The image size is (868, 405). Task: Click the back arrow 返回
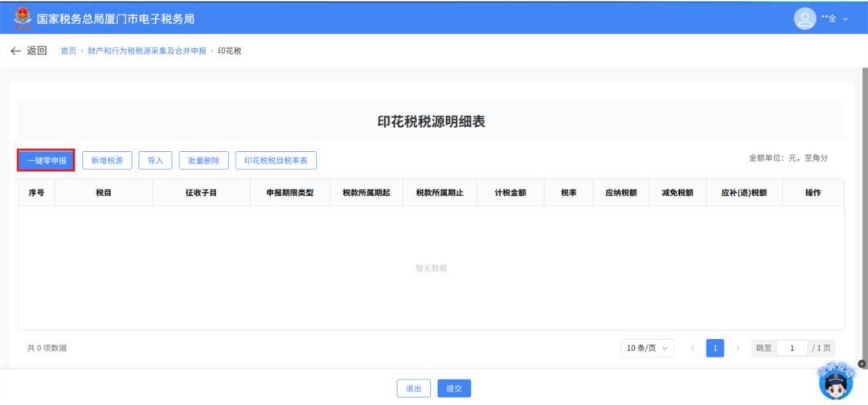[29, 51]
